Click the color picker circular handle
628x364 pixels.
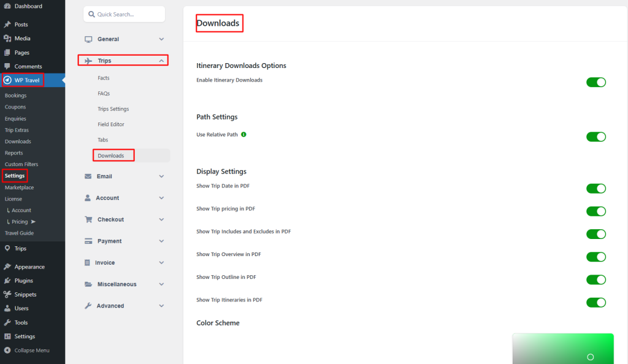(x=591, y=357)
